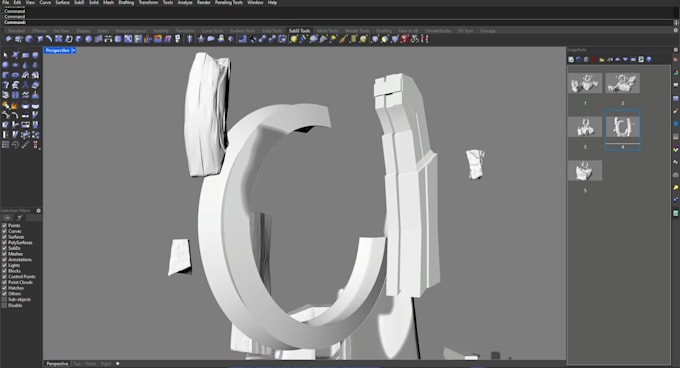Open the Selection Filters gear options

tap(39, 211)
